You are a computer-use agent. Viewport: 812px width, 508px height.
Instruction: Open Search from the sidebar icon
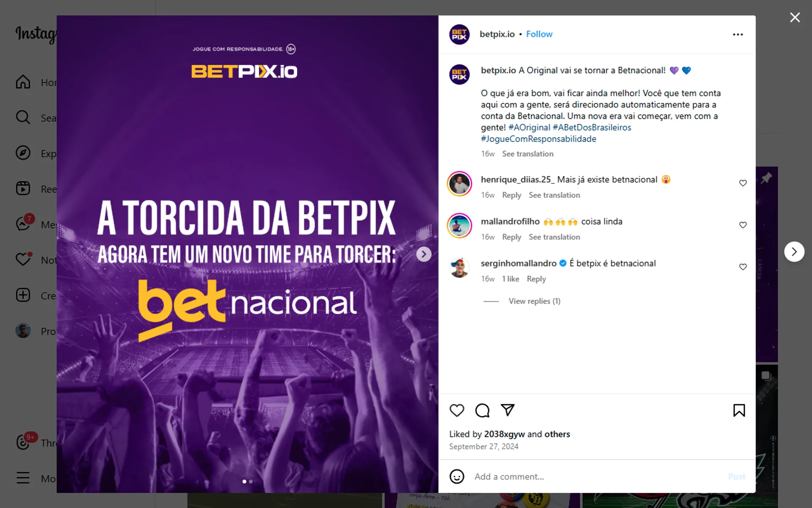23,118
